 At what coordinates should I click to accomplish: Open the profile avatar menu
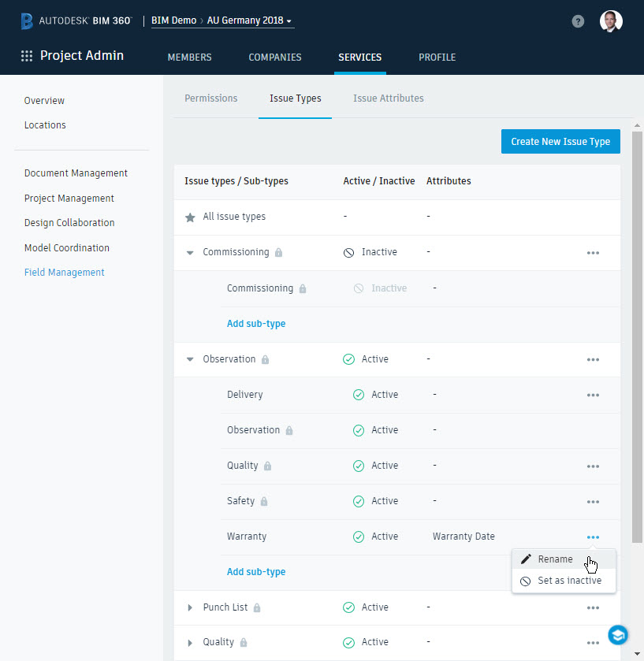pyautogui.click(x=611, y=20)
